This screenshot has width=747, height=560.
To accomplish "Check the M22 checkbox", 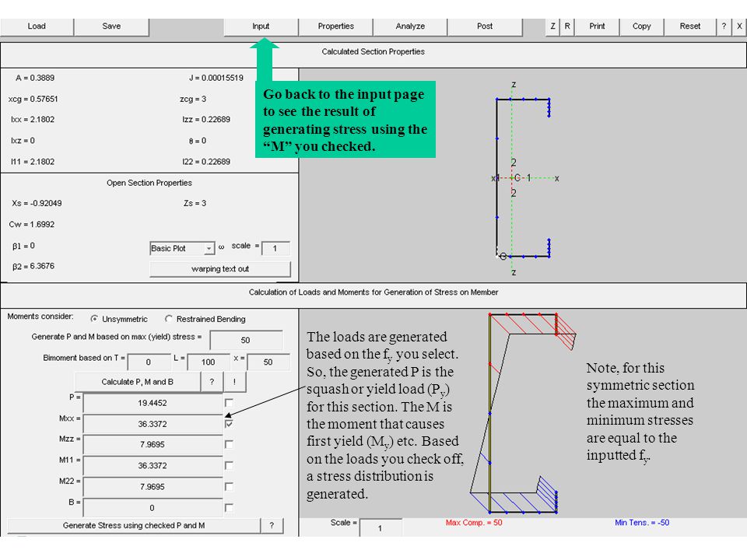I will click(x=229, y=486).
